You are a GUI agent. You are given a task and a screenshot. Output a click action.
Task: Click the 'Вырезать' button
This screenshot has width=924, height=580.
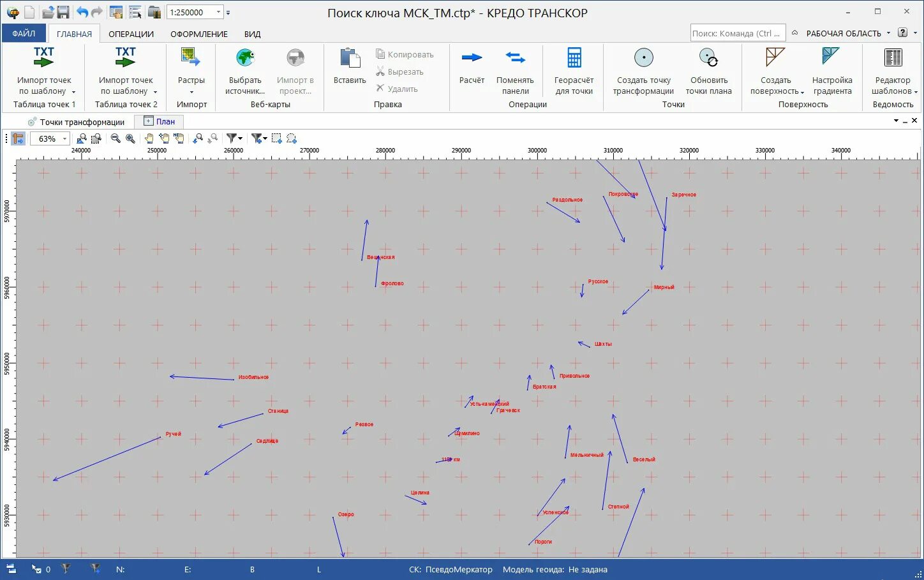(x=399, y=71)
